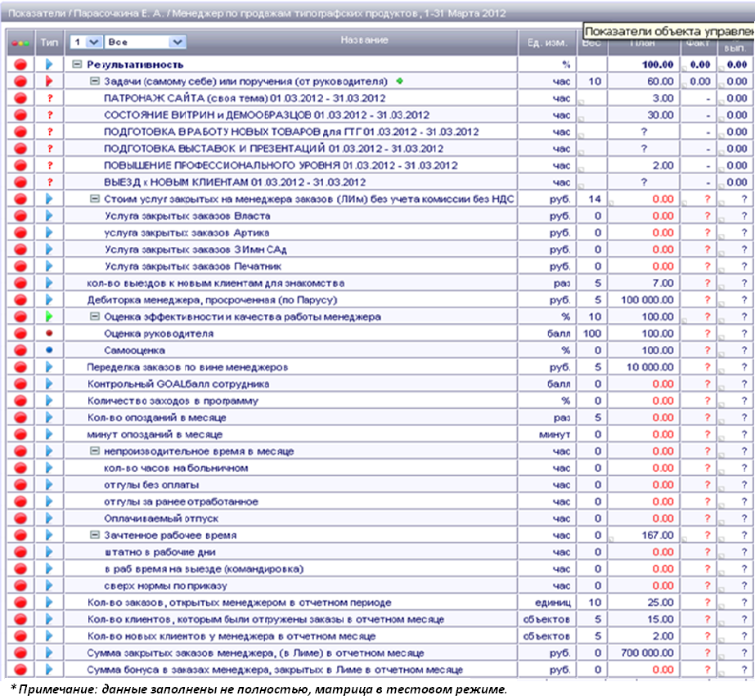Collapse the 'Задачи (самому себе) или поручения' group
This screenshot has height=700, width=755.
(x=95, y=81)
